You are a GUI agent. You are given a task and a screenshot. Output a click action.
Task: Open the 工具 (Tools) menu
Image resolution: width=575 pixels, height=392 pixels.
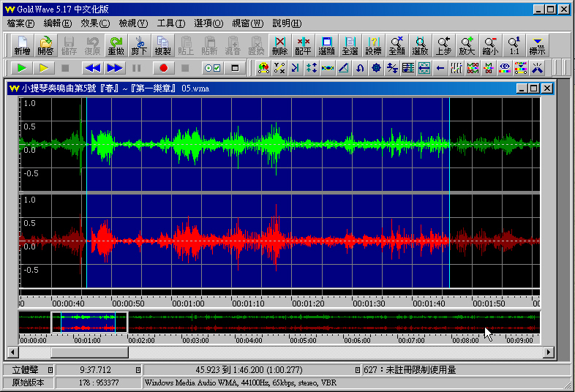pos(170,23)
